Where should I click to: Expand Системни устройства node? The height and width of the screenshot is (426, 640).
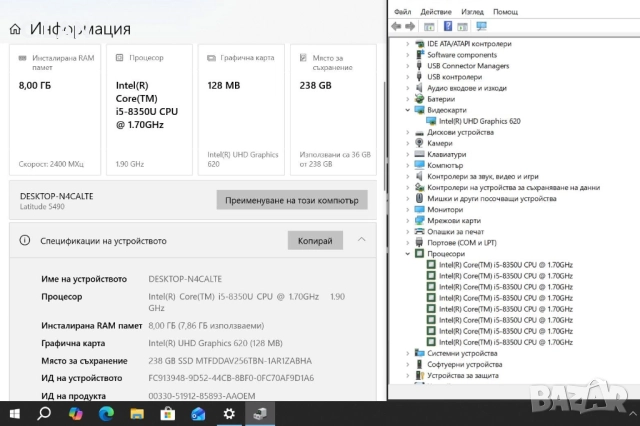click(x=407, y=353)
